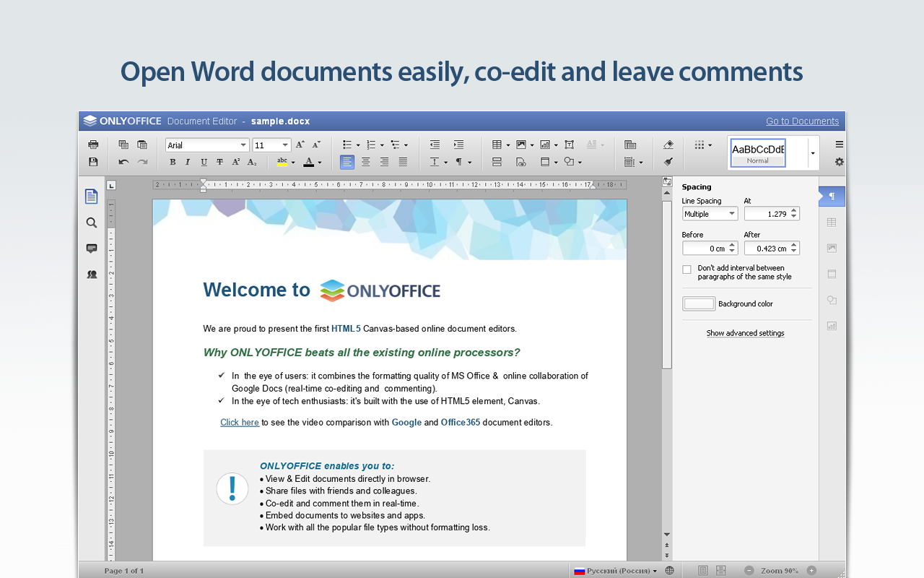The image size is (924, 578).
Task: Switch to the paragraph settings tab
Action: tap(832, 197)
